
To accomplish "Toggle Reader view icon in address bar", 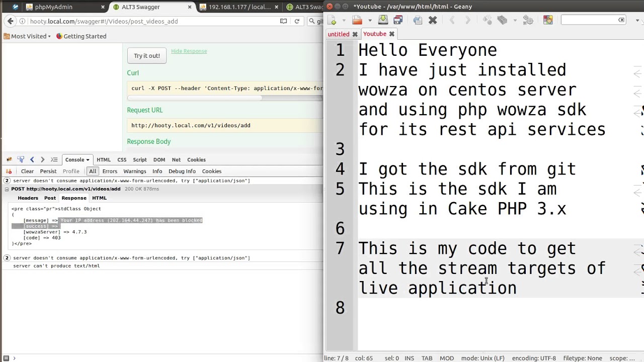I will (283, 21).
